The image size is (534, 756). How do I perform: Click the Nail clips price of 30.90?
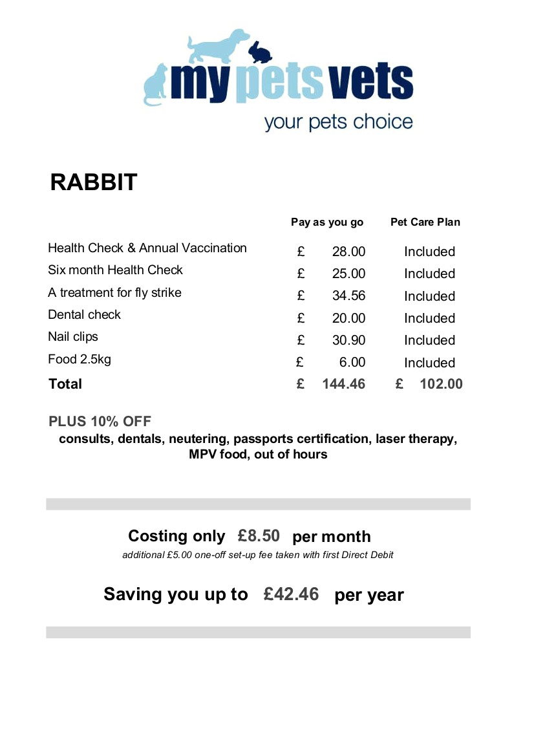[x=348, y=340]
